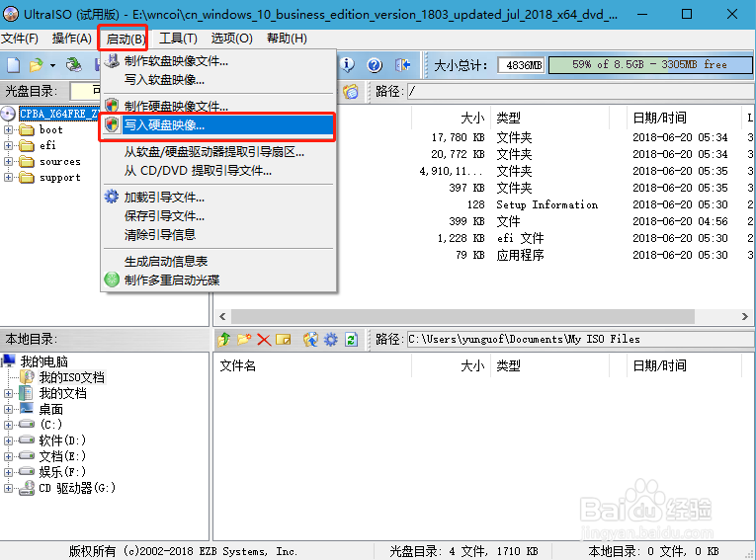Viewport: 756px width, 560px height.
Task: Click the blue info toolbar icon
Action: pos(347,64)
